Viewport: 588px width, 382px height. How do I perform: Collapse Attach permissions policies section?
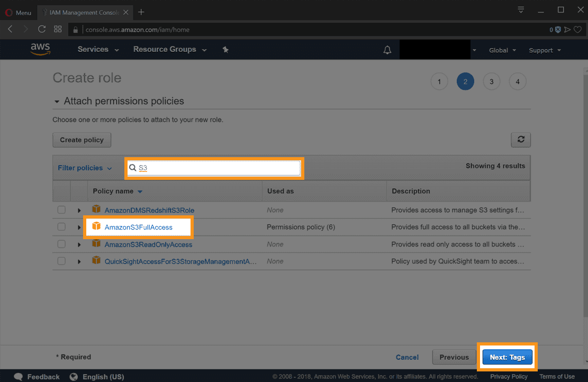coord(57,101)
